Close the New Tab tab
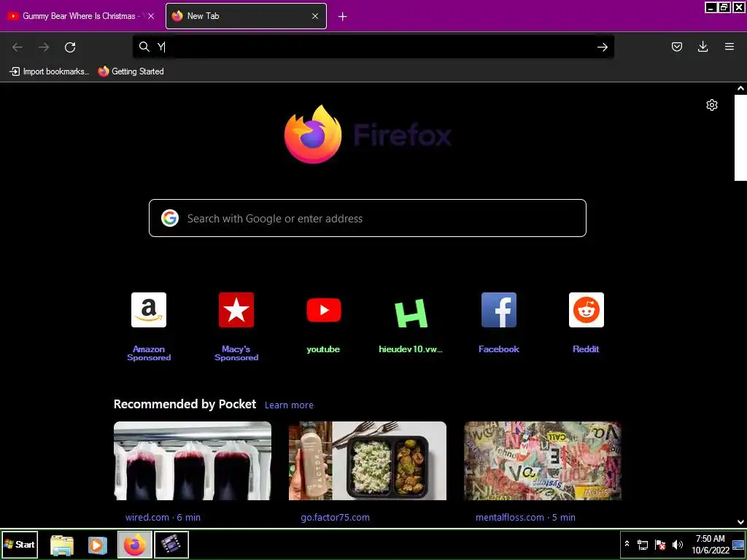This screenshot has height=560, width=747. click(x=315, y=16)
